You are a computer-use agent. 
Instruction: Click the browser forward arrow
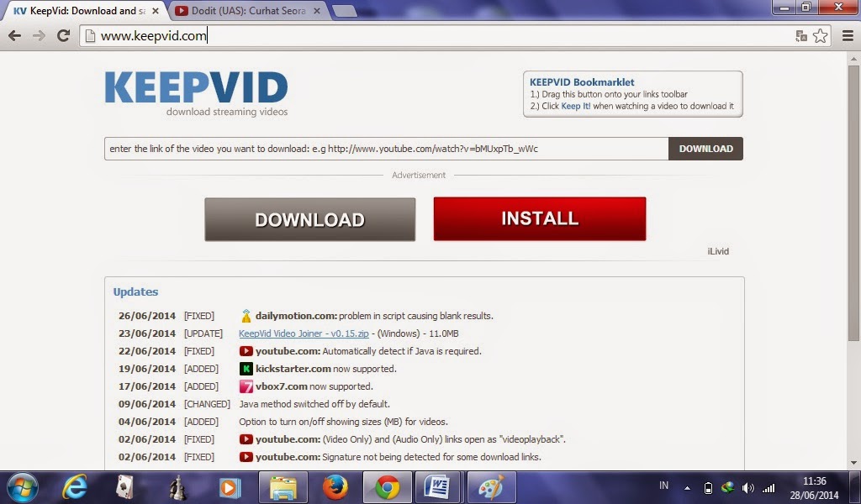pos(39,35)
